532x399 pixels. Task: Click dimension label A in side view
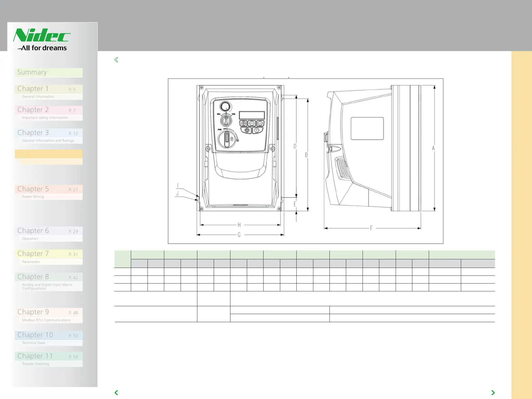click(433, 148)
